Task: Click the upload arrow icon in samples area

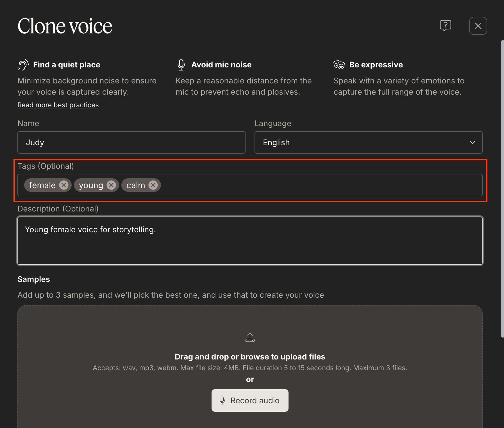Action: coord(250,337)
